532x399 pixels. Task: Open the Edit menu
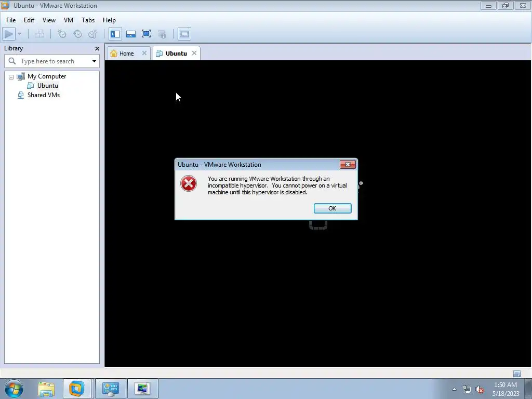(29, 20)
